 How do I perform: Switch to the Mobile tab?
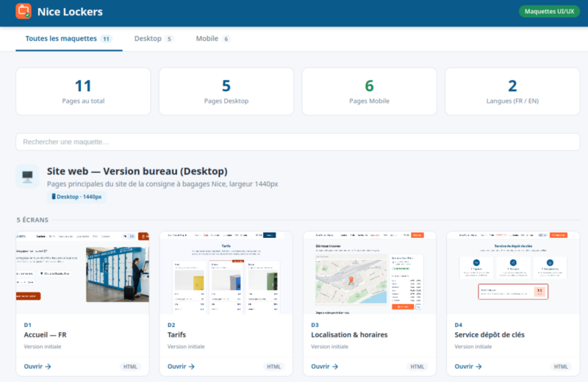point(212,39)
